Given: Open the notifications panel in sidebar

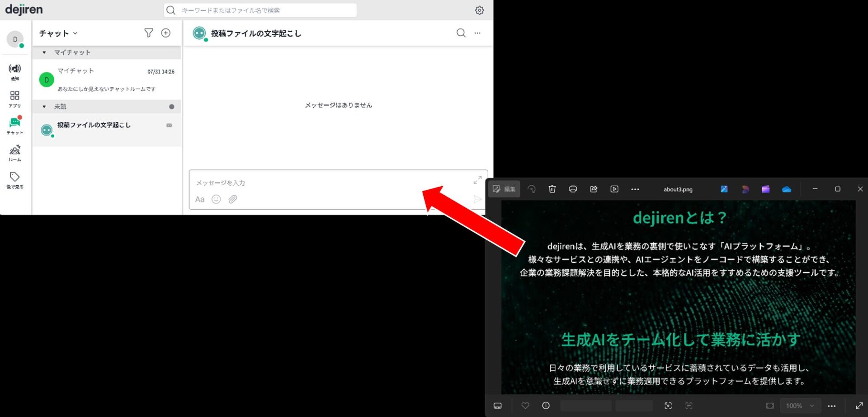Looking at the screenshot, I should [x=14, y=71].
